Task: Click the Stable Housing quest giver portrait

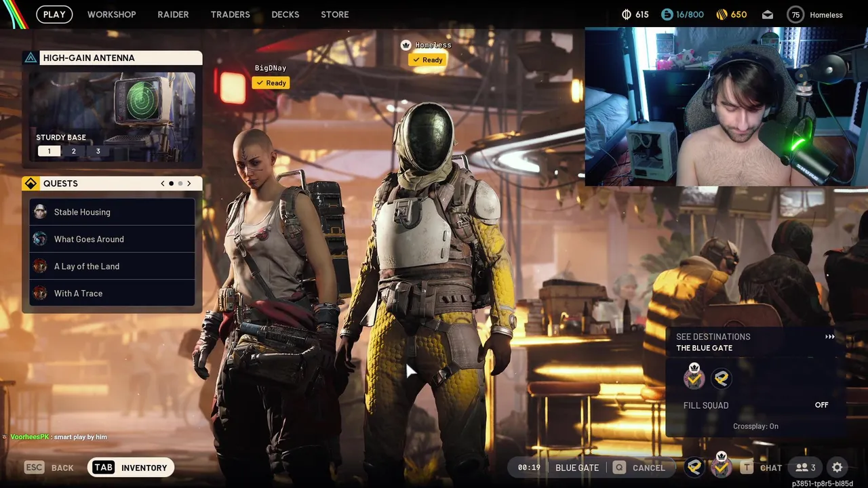Action: click(40, 212)
